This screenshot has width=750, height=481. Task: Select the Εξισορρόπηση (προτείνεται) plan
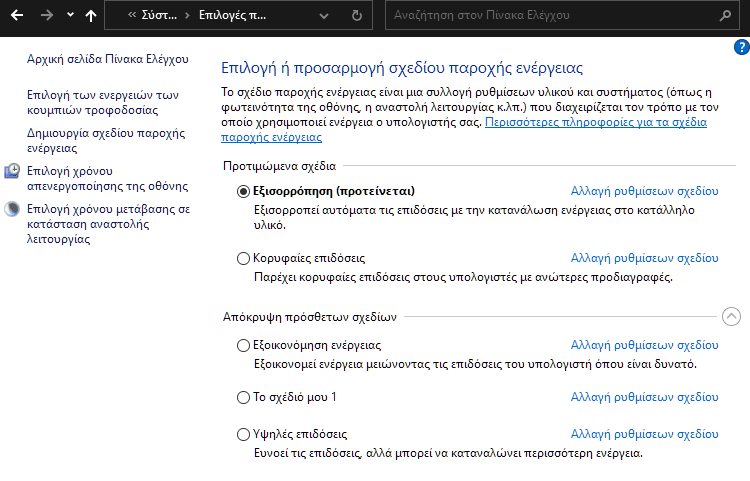point(243,192)
